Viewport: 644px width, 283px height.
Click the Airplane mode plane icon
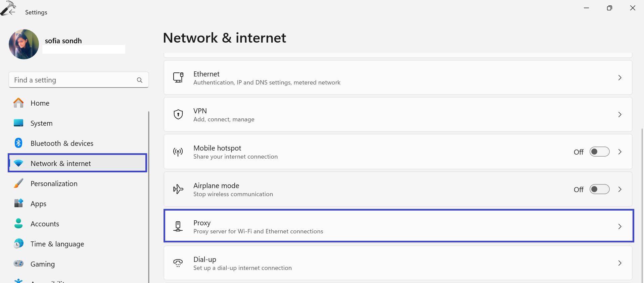(x=178, y=189)
